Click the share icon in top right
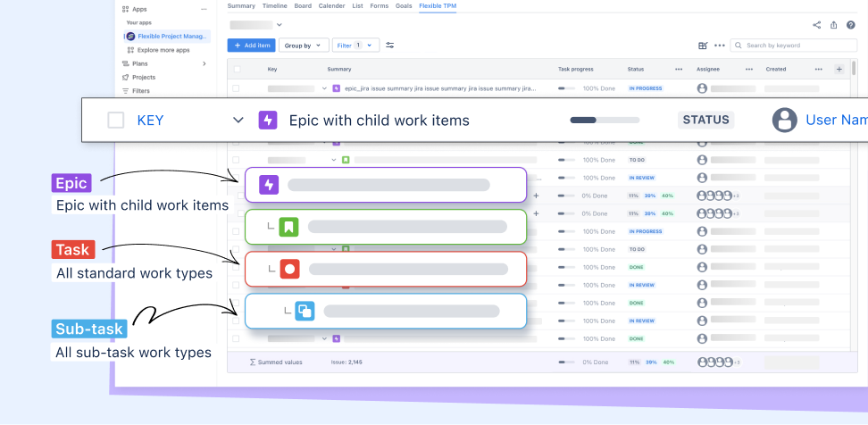The width and height of the screenshot is (868, 425). point(817,25)
